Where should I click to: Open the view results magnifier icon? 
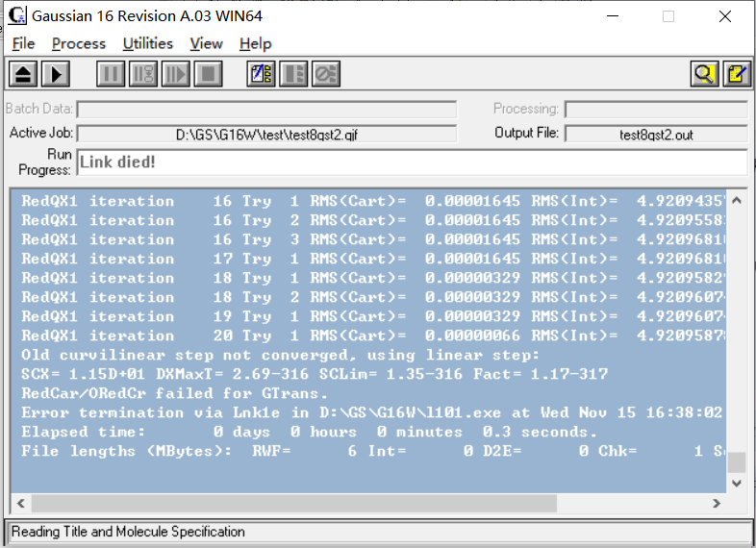(x=705, y=74)
